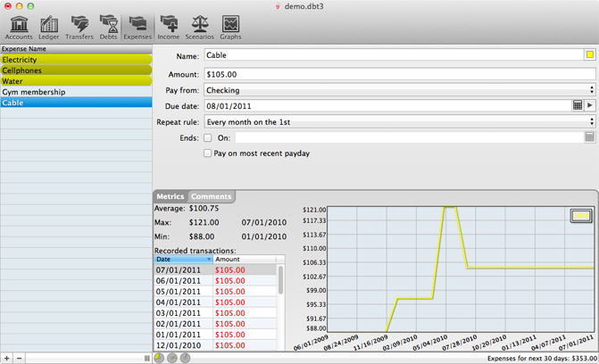Show the Graphs view

230,27
